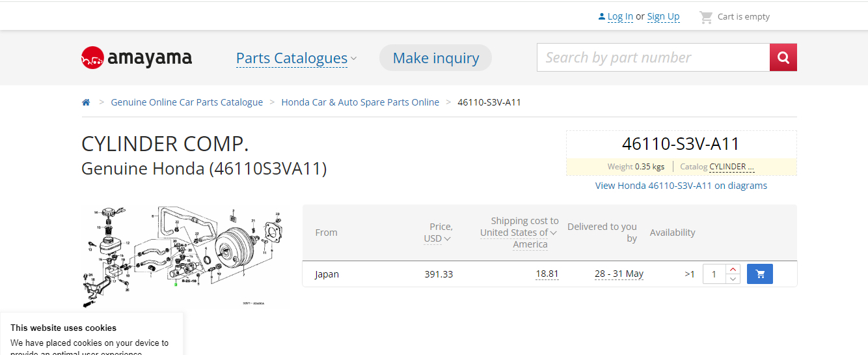Go to Genuine Online Car Parts Catalogue
This screenshot has width=868, height=355.
point(187,102)
